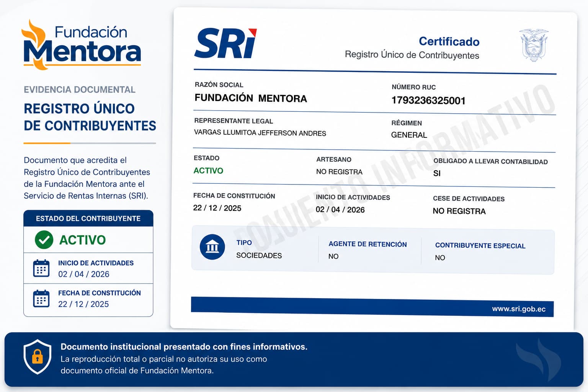Click the calendar icon beside Fecha de Constitución
Screen dimensions: 588x392
41,298
